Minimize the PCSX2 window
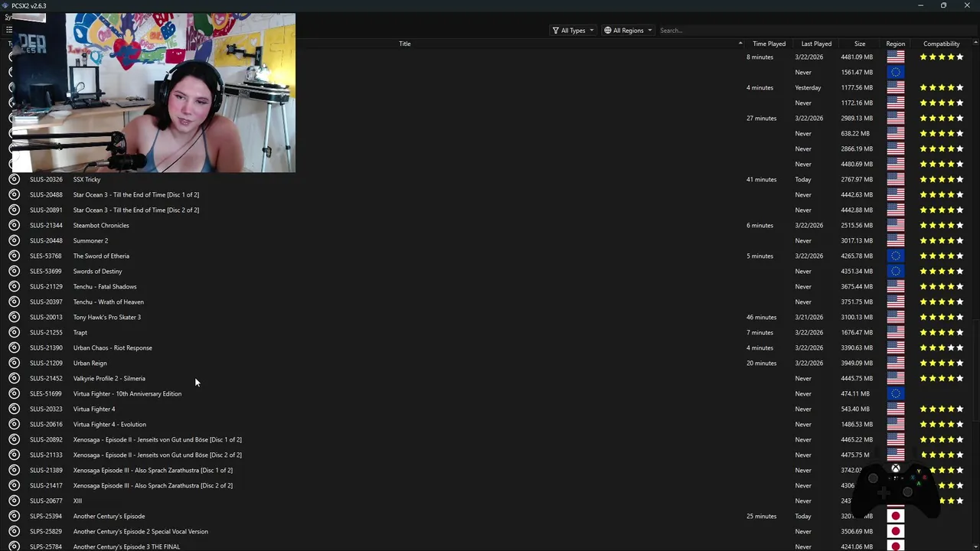The height and width of the screenshot is (551, 980). click(x=920, y=5)
